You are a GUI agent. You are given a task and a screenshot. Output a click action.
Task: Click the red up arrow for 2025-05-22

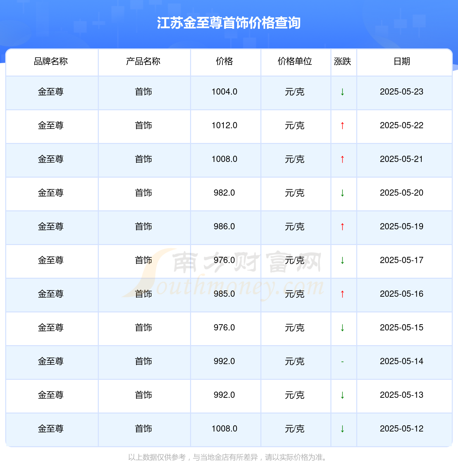point(342,126)
